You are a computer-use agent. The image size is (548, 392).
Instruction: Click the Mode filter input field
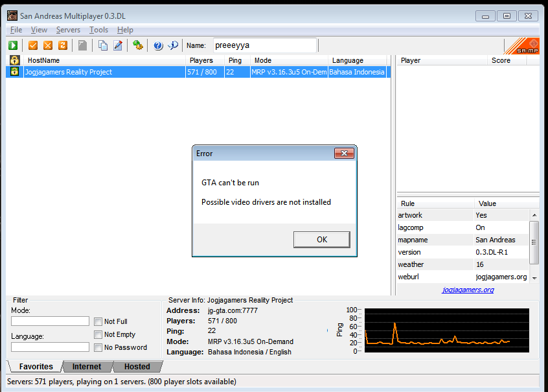(x=50, y=321)
